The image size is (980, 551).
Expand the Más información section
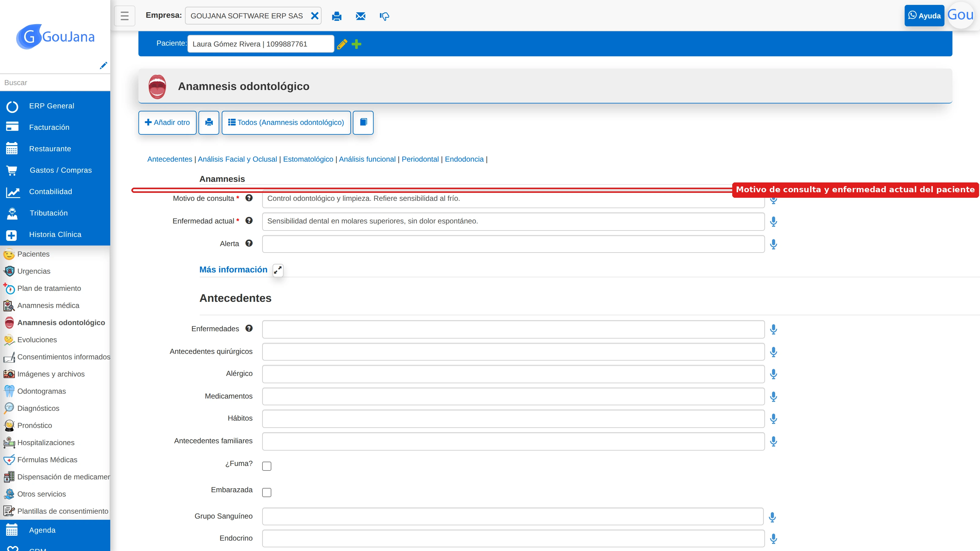(278, 270)
